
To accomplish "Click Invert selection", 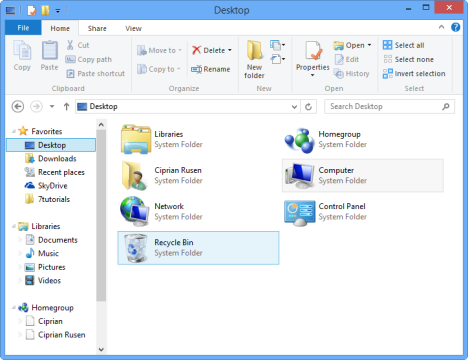I will tap(414, 73).
